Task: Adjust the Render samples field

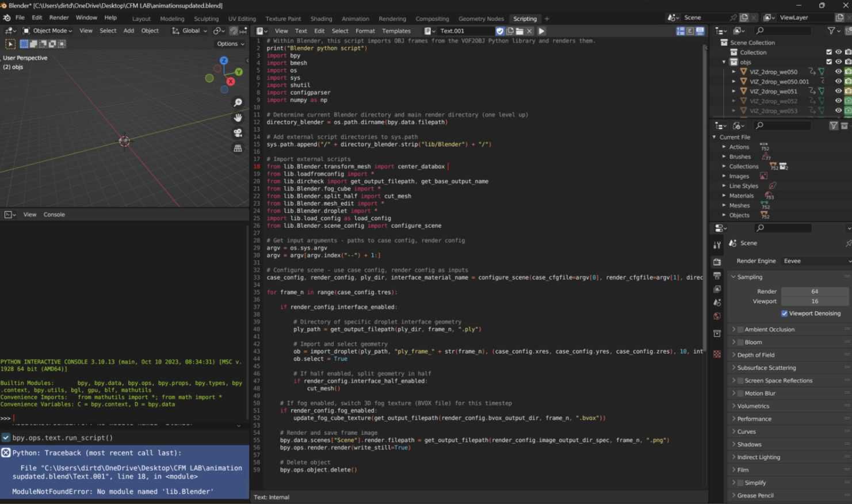Action: [814, 292]
